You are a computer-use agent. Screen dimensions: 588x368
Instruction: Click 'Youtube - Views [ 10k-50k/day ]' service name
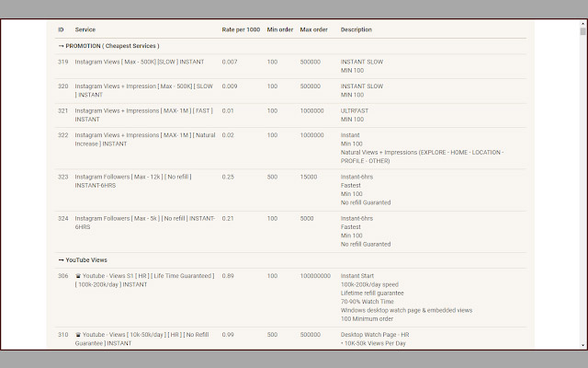click(x=142, y=339)
